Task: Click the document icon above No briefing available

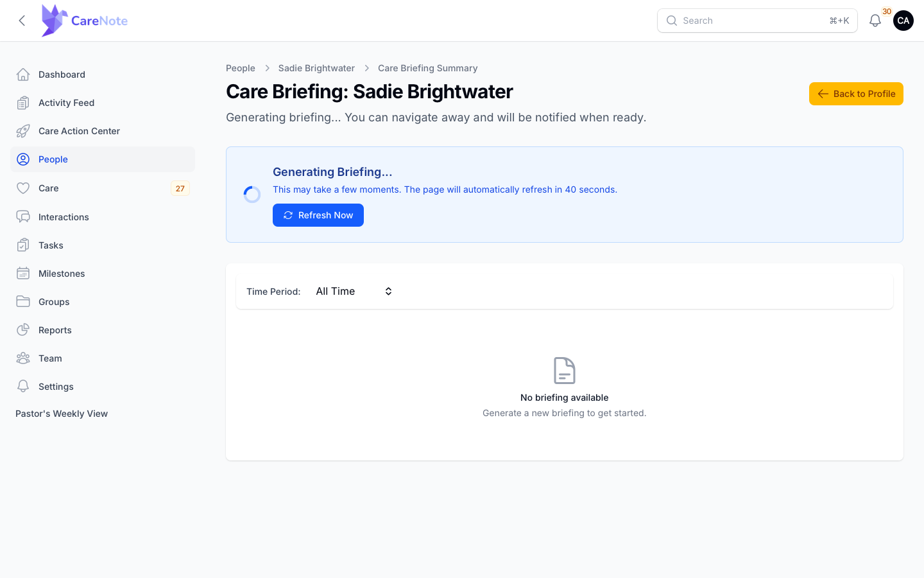Action: (x=565, y=371)
